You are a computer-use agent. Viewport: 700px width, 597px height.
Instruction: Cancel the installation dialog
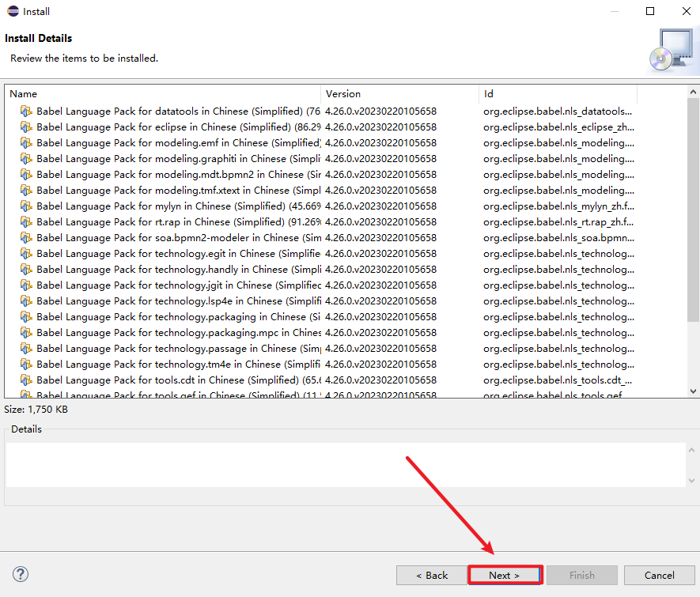659,575
